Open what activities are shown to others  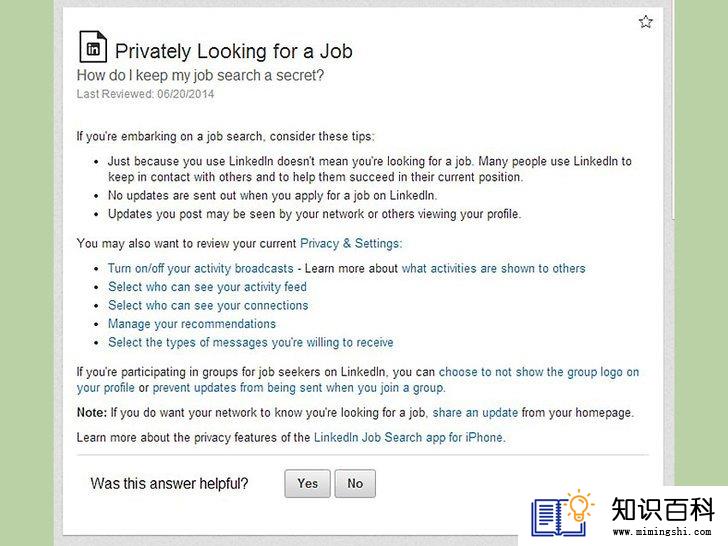pos(493,268)
